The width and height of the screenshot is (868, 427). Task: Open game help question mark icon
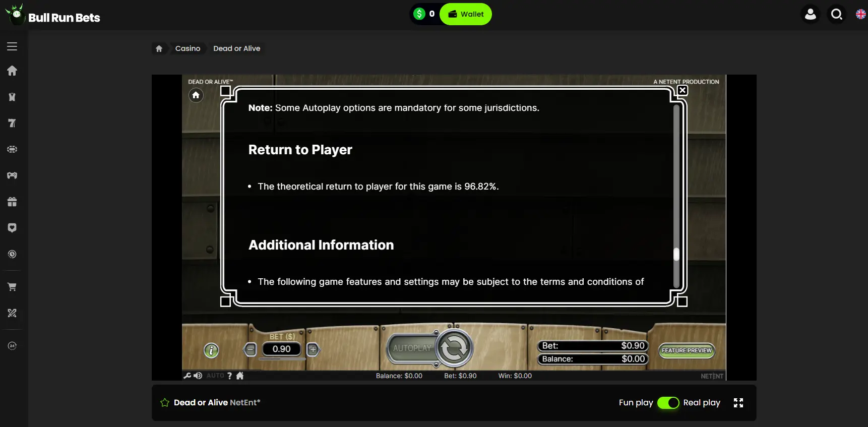229,376
